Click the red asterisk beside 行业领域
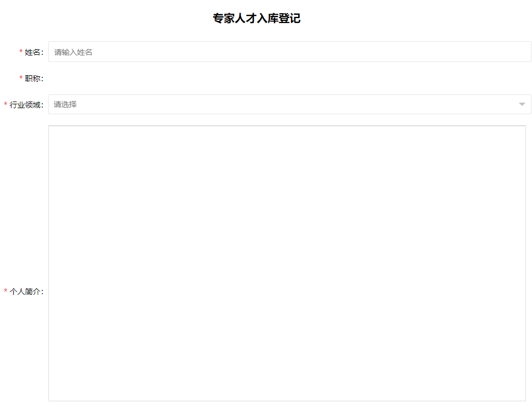The height and width of the screenshot is (415, 532). (x=5, y=105)
